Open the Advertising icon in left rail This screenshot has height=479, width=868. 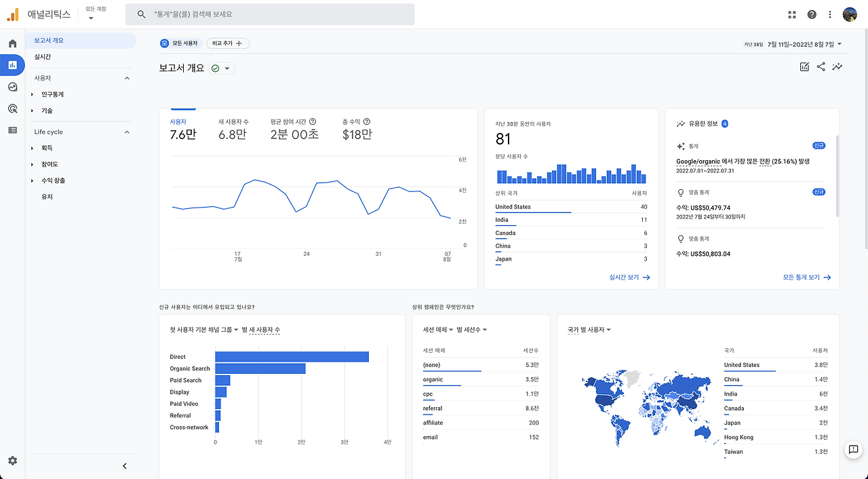(12, 109)
